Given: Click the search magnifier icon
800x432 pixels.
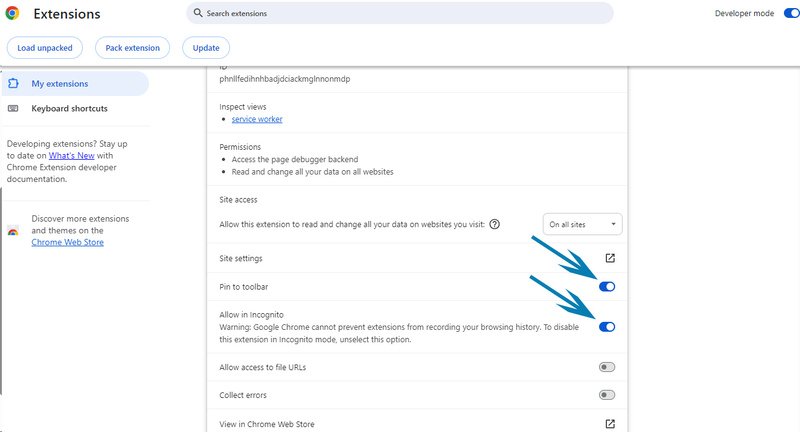Looking at the screenshot, I should click(197, 14).
